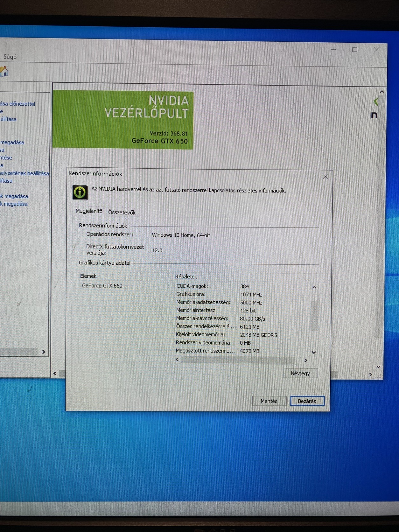Click the details horizontal scrollbar track

238,360
